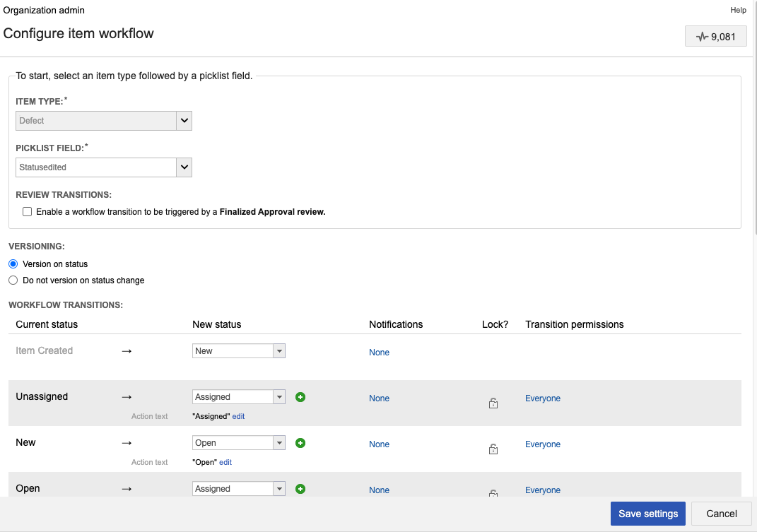Select the Version on status radio button
This screenshot has height=532, width=757.
point(13,264)
